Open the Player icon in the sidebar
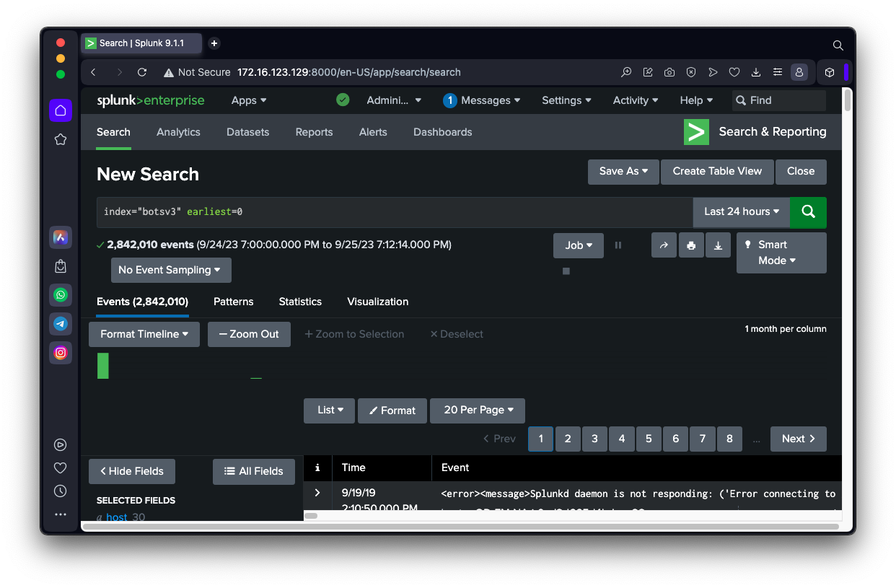This screenshot has width=896, height=588. (61, 445)
